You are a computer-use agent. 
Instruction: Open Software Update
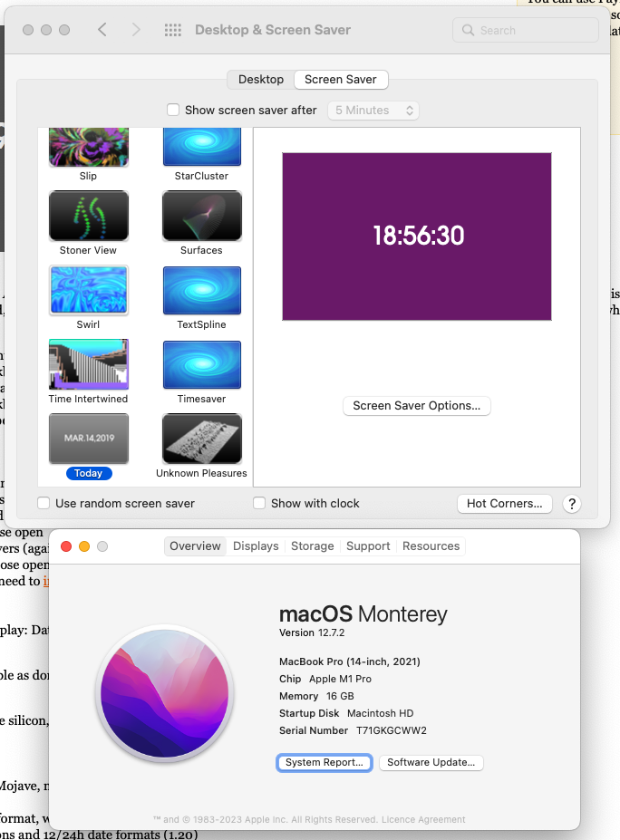pos(431,762)
